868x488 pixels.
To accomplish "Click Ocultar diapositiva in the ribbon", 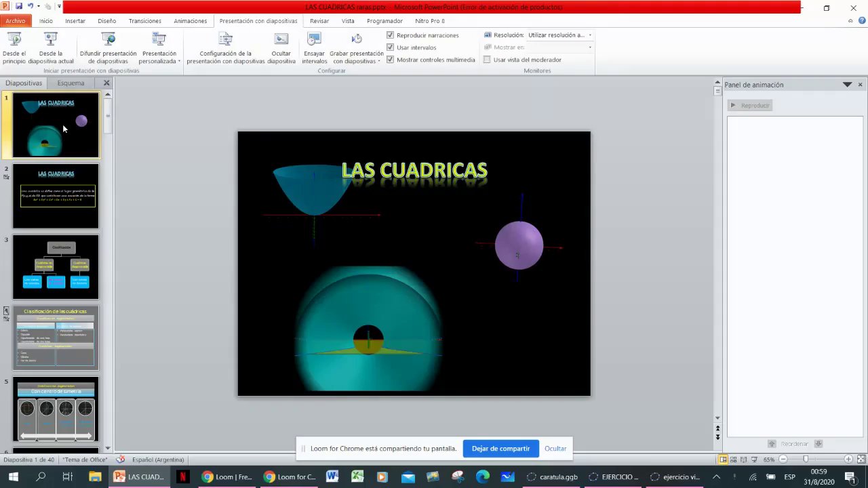I will click(x=281, y=48).
